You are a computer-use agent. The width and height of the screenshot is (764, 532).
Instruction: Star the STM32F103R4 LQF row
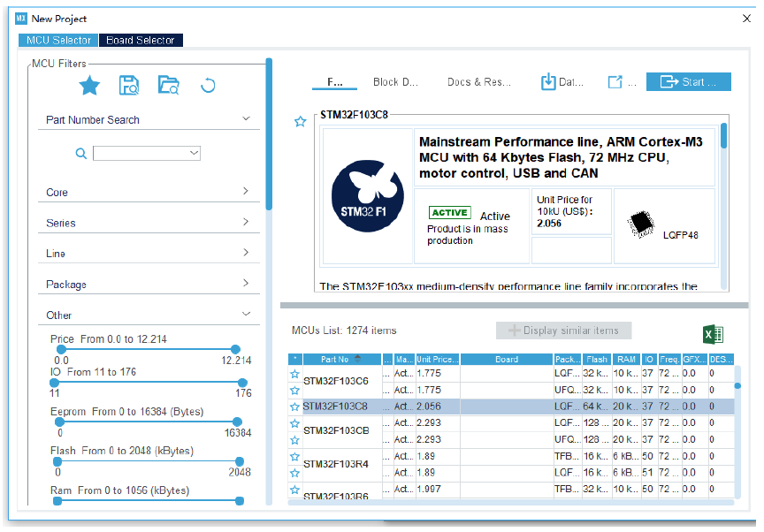pos(294,473)
